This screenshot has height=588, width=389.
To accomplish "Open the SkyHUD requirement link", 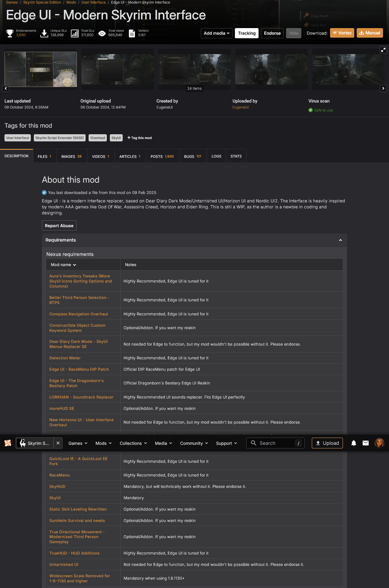I will pyautogui.click(x=57, y=487).
